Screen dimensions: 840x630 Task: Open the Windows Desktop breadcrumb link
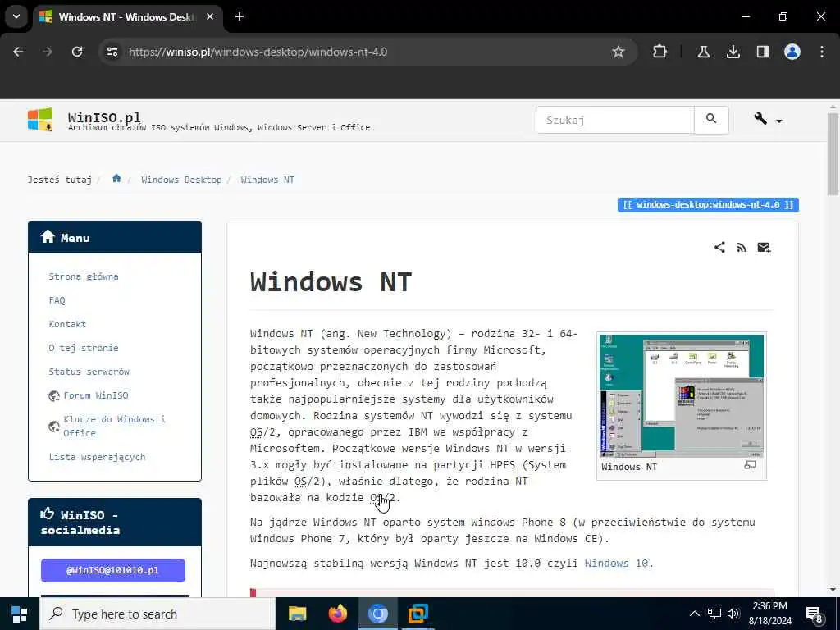(x=181, y=180)
